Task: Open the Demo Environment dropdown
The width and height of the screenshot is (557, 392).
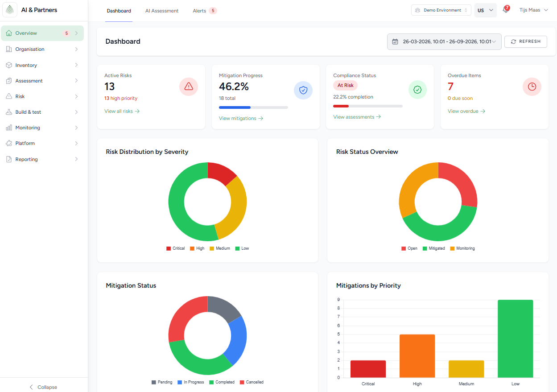Action: (441, 10)
